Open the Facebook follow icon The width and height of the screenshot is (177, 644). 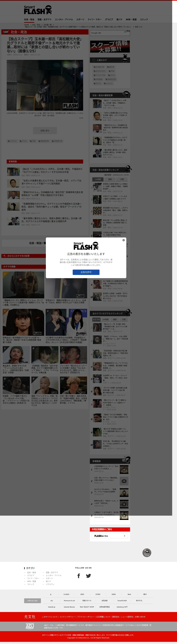click(79, 576)
